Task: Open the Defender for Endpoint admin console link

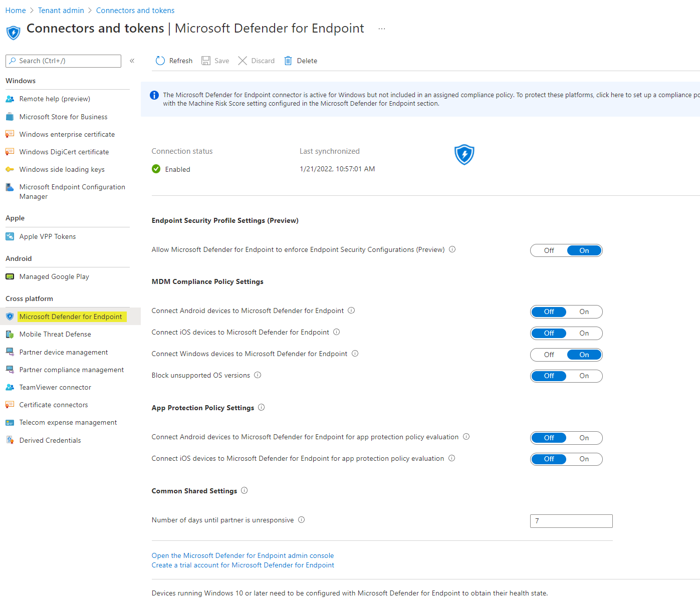Action: [243, 555]
